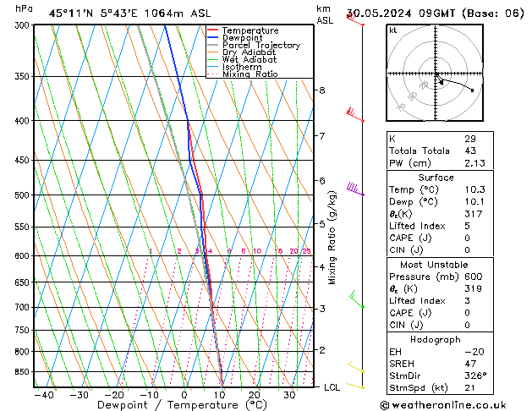Click the SREH value 47
532x411 pixels.
click(x=470, y=364)
